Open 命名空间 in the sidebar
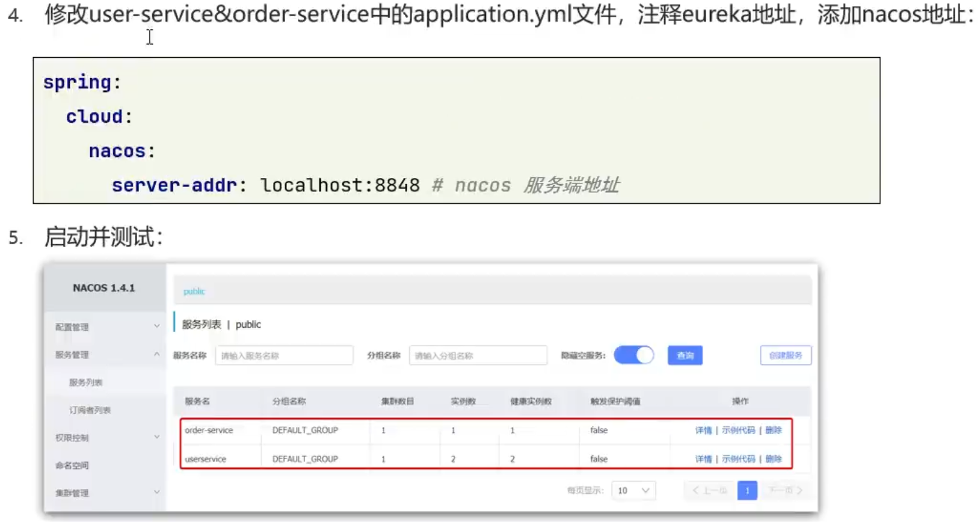The width and height of the screenshot is (980, 522). pos(72,465)
